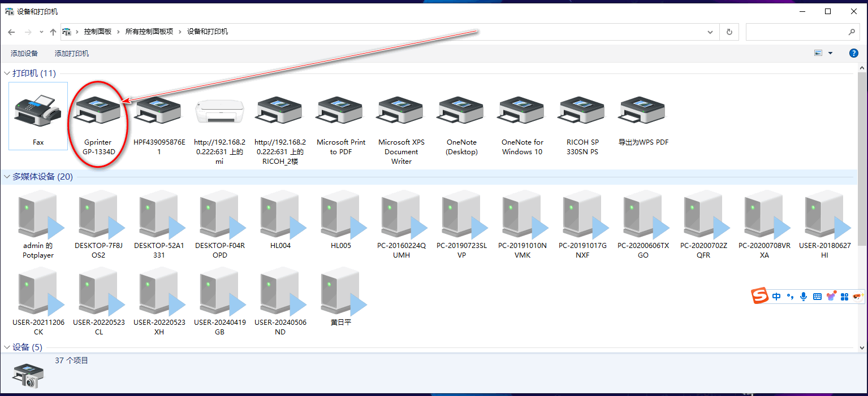
Task: Click 添加设备 in the command bar
Action: coord(24,54)
